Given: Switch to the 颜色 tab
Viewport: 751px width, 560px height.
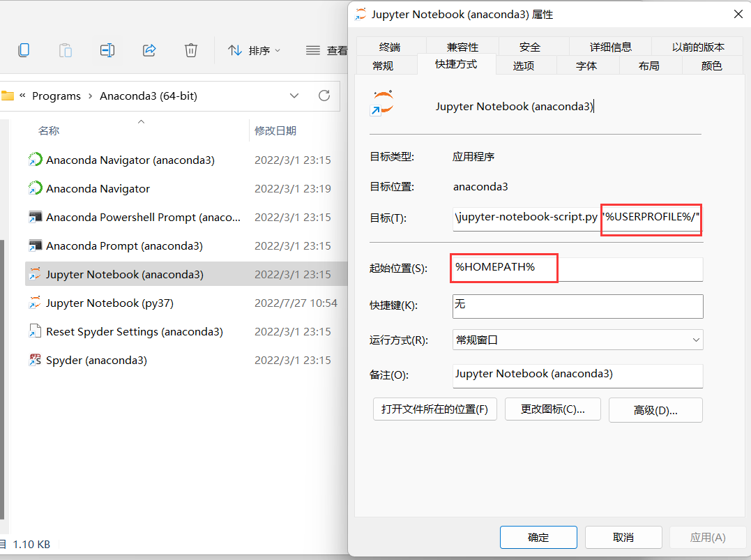Looking at the screenshot, I should coord(711,66).
